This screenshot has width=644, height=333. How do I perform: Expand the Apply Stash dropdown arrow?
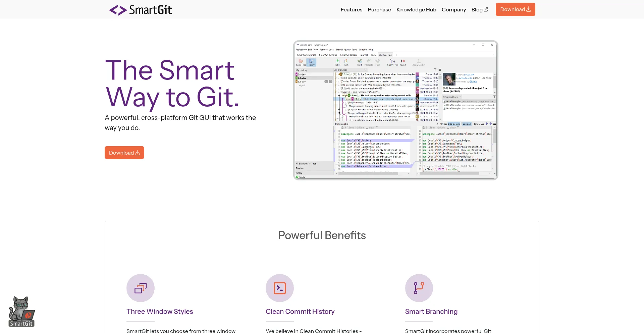(424, 65)
